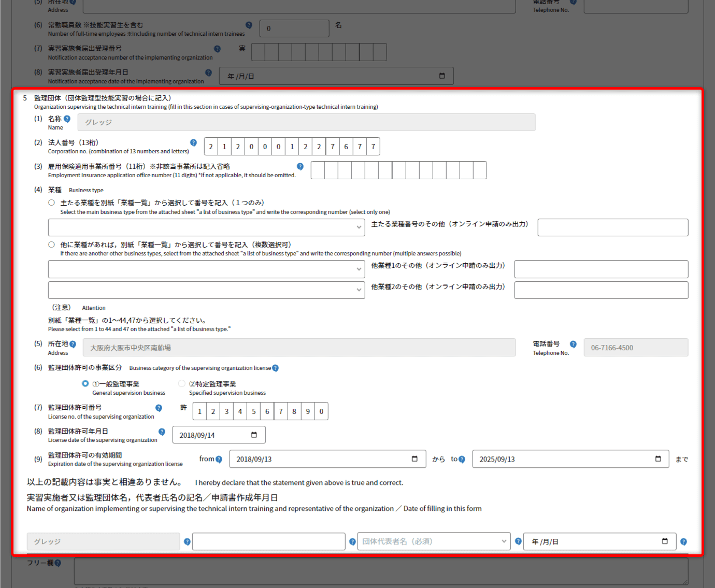Click the expiration from date field 2018/09/13
Screen dimensions: 715x588
click(321, 459)
